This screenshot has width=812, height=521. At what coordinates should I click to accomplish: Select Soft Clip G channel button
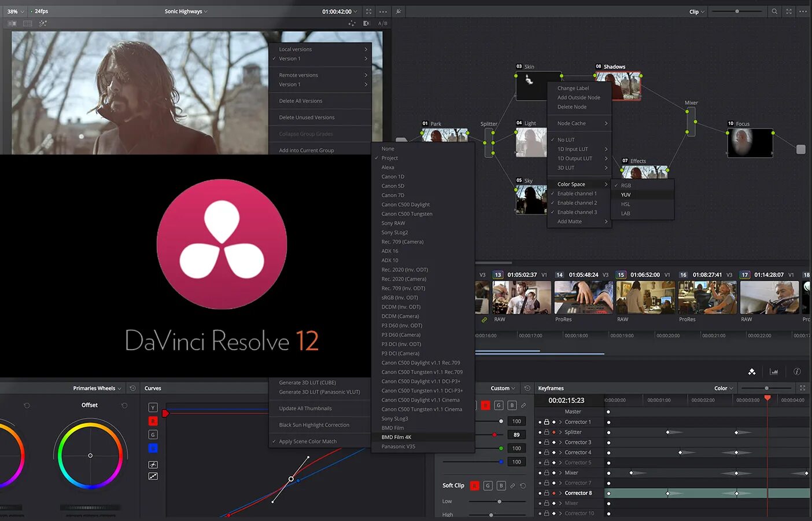point(488,486)
